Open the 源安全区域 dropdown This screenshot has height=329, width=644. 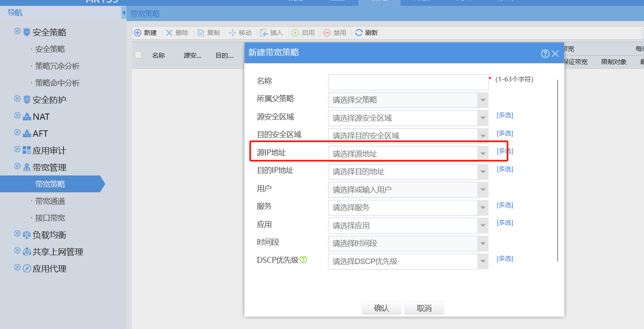click(483, 118)
